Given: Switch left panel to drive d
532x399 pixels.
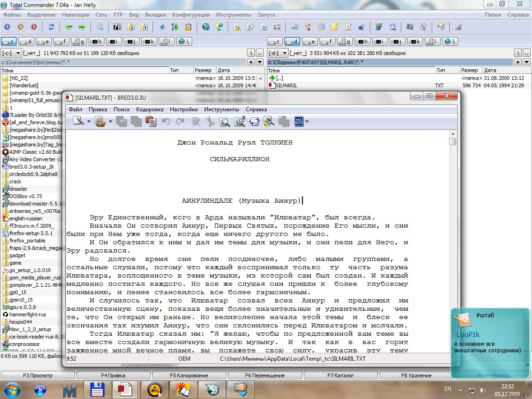Looking at the screenshot, I should coord(26,42).
